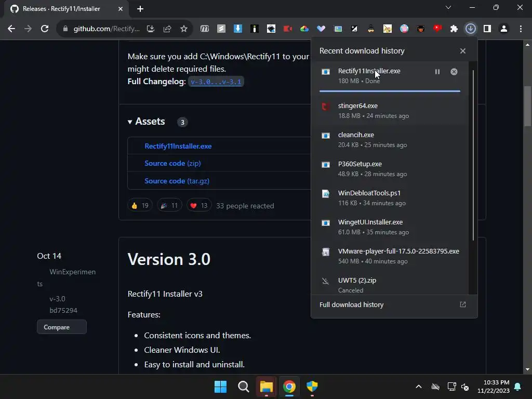Open Chrome's three-dot menu
Screen dimensions: 532x399
click(521, 29)
